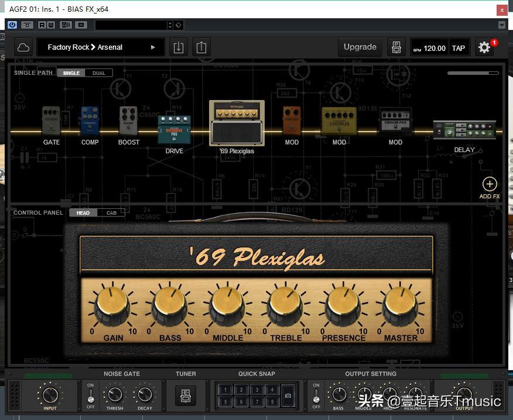Open the amp match icon beside Upgrade
The height and width of the screenshot is (420, 513).
tap(396, 47)
